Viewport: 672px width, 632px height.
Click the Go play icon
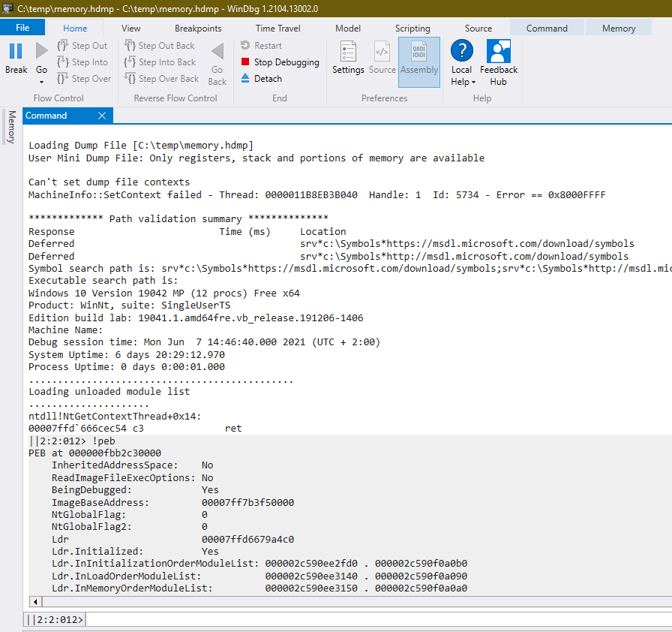pos(41,51)
